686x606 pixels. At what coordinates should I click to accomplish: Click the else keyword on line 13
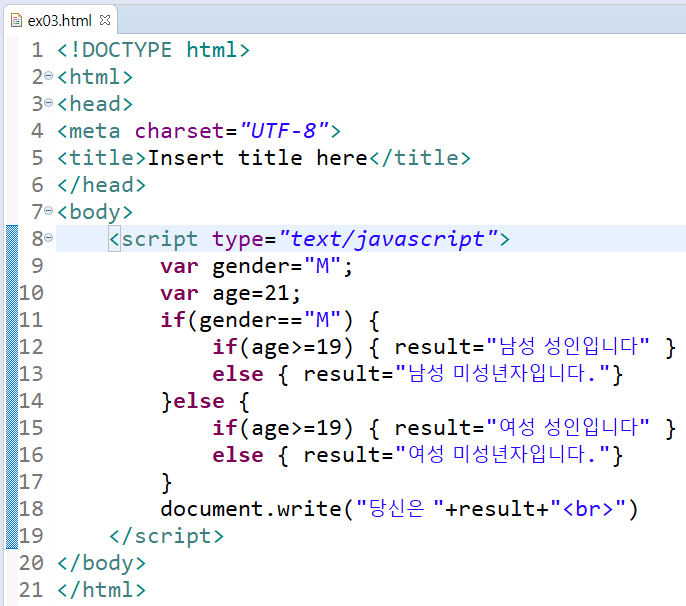(238, 374)
